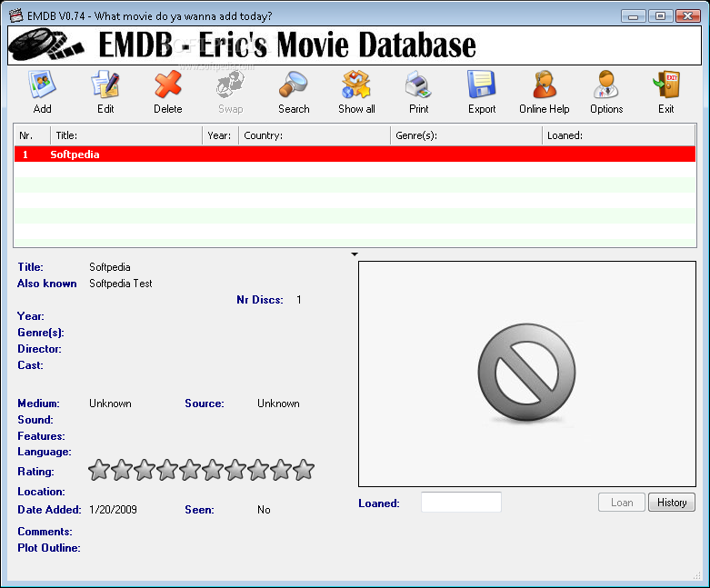Click the Medium value 'Unknown'

110,404
